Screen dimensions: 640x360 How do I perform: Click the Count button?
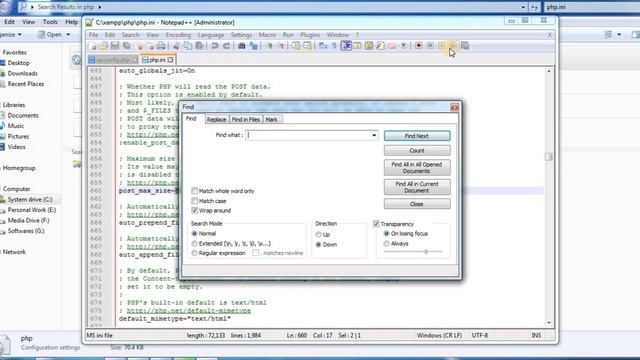tap(417, 151)
